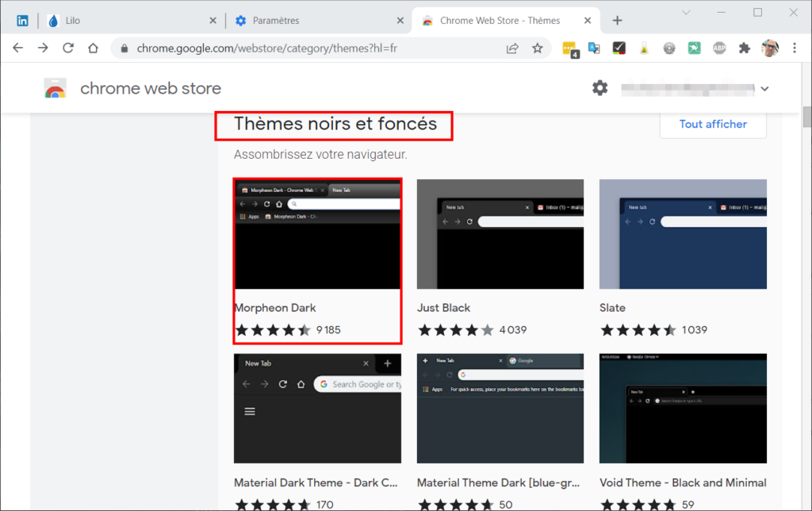Close the Chrome Web Store tab

pos(588,21)
